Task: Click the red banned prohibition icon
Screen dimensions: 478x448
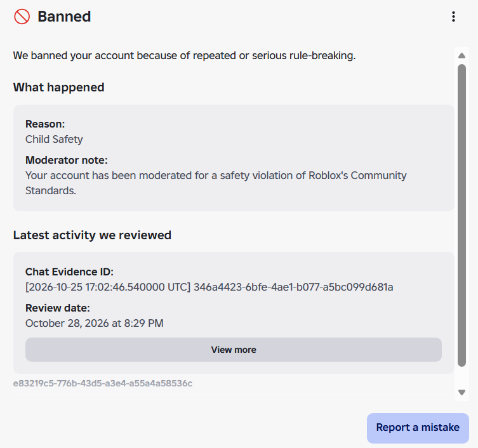Action: (x=22, y=16)
